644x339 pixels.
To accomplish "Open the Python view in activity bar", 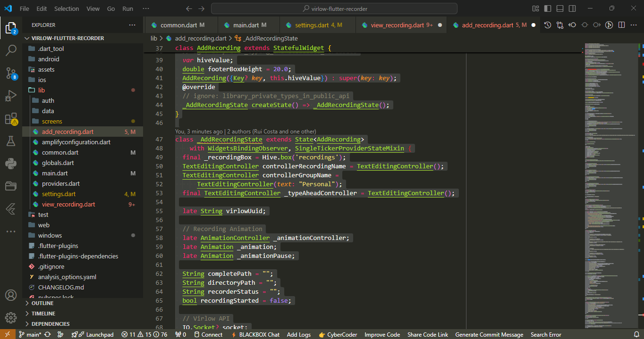I will (x=11, y=163).
